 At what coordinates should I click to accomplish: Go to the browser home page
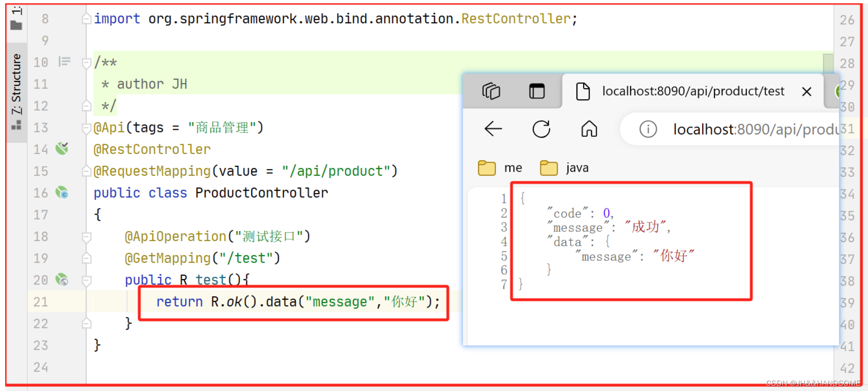589,128
